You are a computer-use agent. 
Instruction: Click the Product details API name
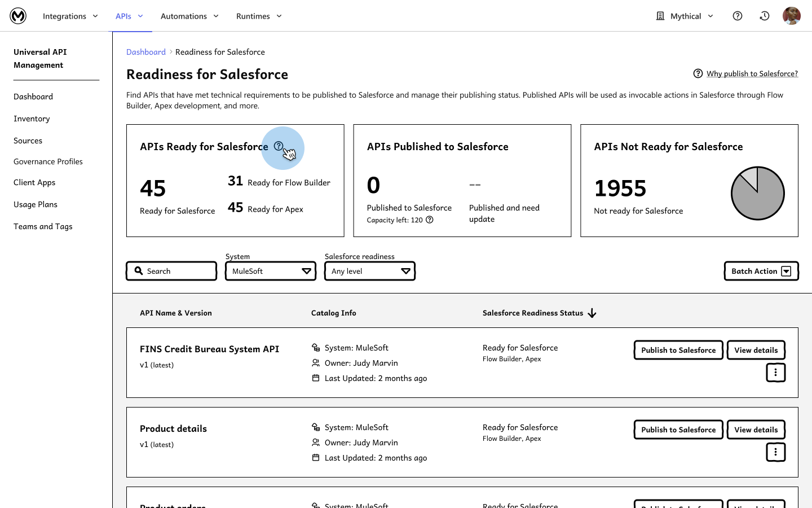click(173, 428)
